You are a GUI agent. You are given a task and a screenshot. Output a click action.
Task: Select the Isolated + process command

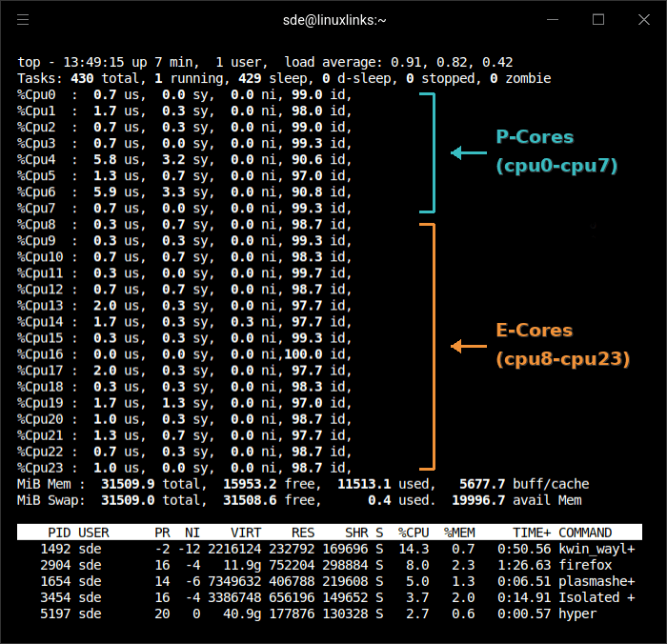coord(596,598)
